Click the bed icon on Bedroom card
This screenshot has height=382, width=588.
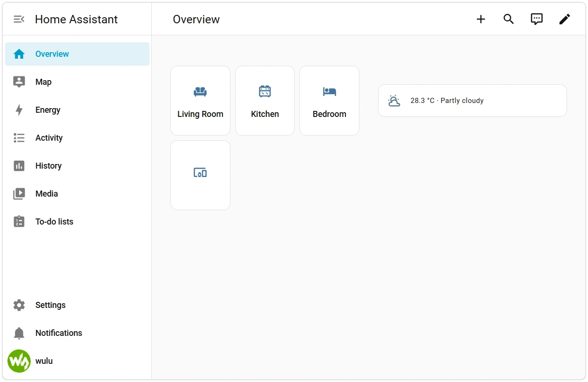point(330,92)
